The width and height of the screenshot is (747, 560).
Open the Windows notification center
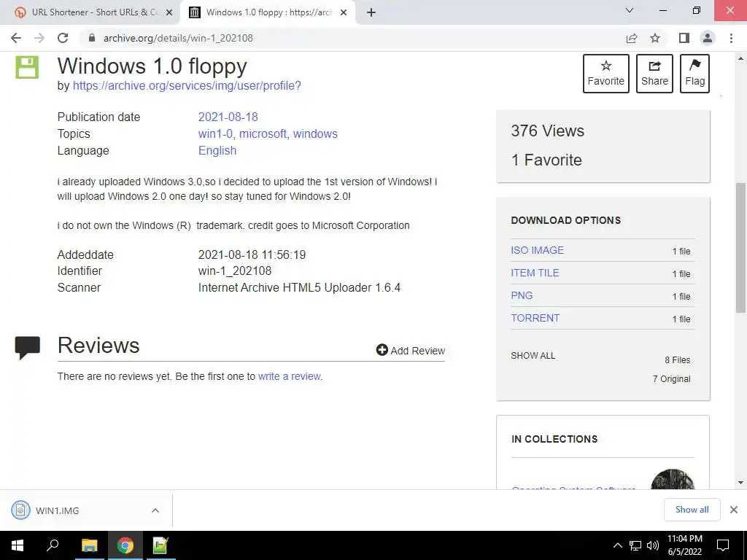click(x=723, y=545)
